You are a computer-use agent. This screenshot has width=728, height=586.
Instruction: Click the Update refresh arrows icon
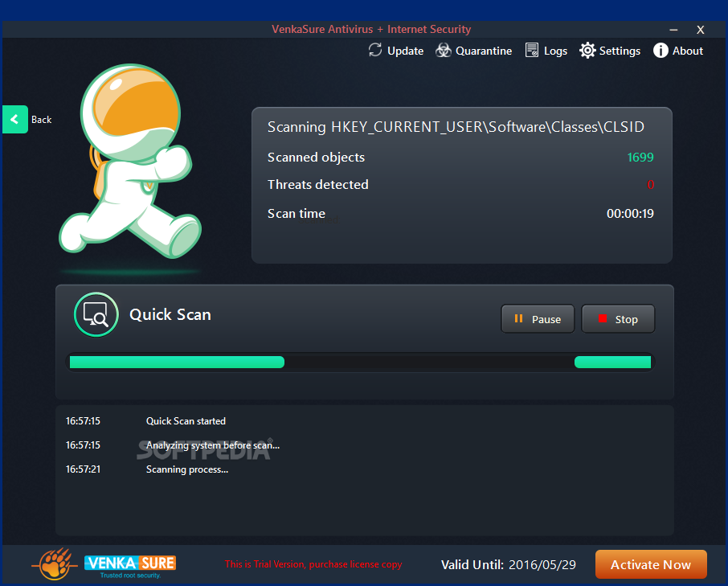(x=375, y=50)
